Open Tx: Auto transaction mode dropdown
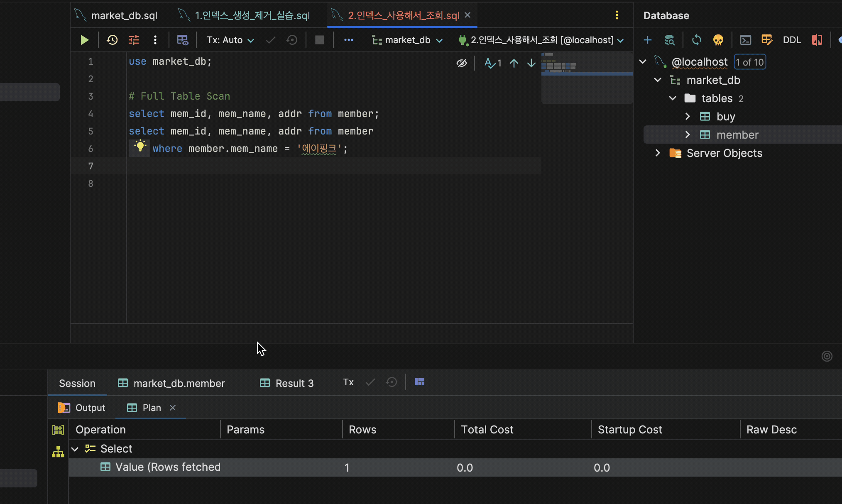Viewport: 842px width, 504px height. 230,40
